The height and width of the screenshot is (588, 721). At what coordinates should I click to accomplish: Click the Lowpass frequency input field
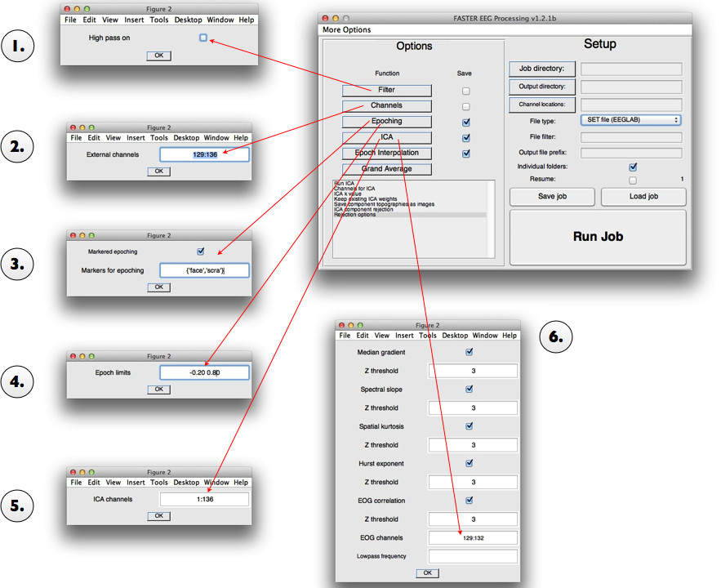tap(473, 556)
